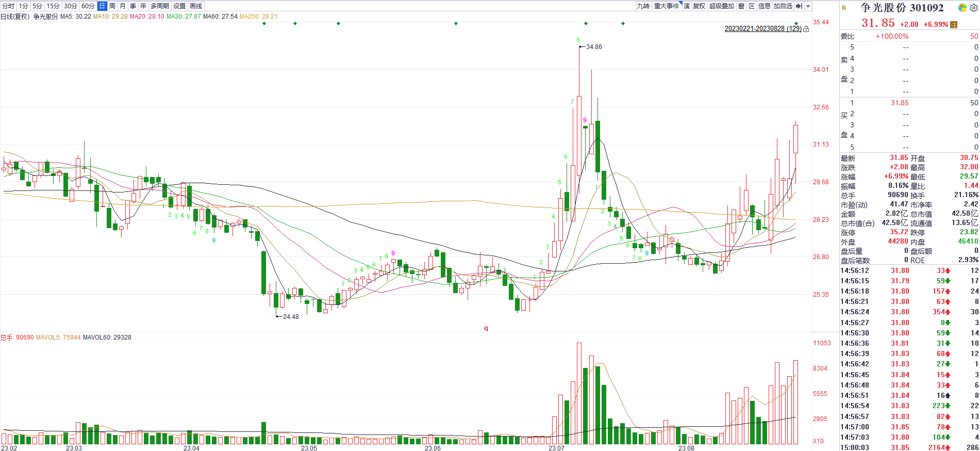Select the 5分 five-minute period
The height and width of the screenshot is (451, 980).
point(37,6)
